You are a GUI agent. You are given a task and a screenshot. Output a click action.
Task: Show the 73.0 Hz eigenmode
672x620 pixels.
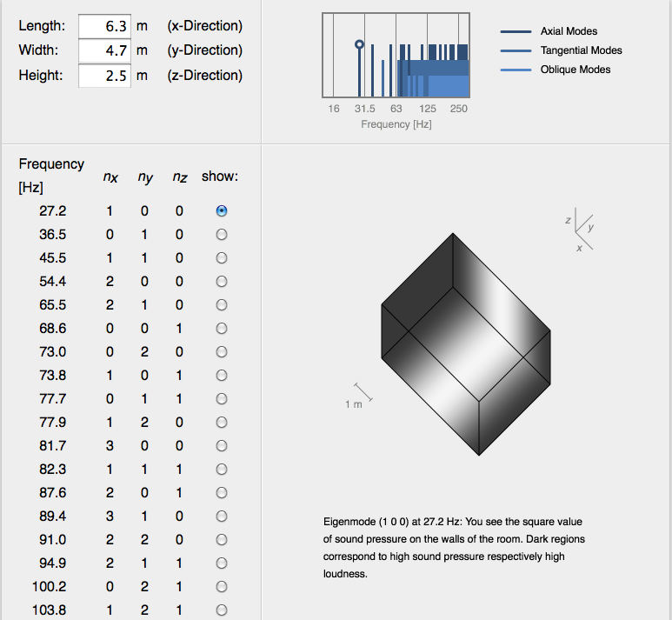(222, 352)
